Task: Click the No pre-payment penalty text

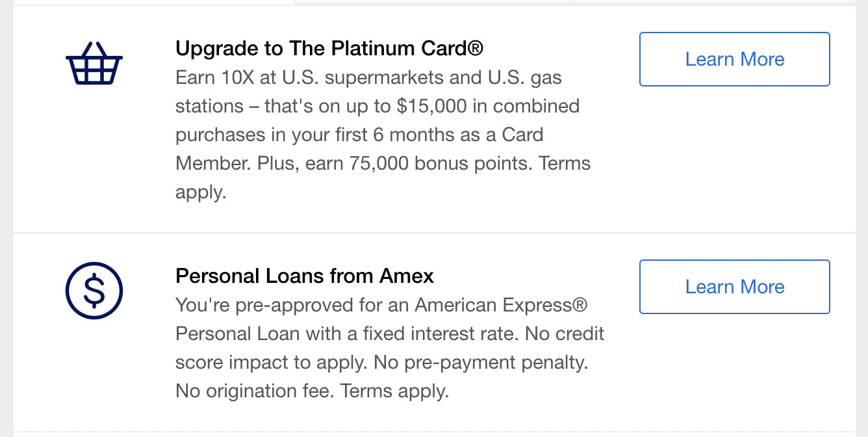Action: (480, 362)
